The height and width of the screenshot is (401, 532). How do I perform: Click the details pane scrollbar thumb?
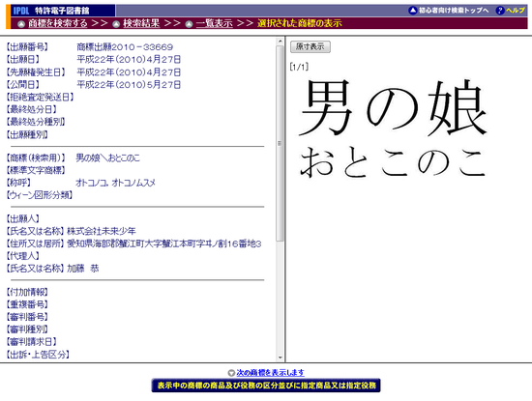click(280, 143)
